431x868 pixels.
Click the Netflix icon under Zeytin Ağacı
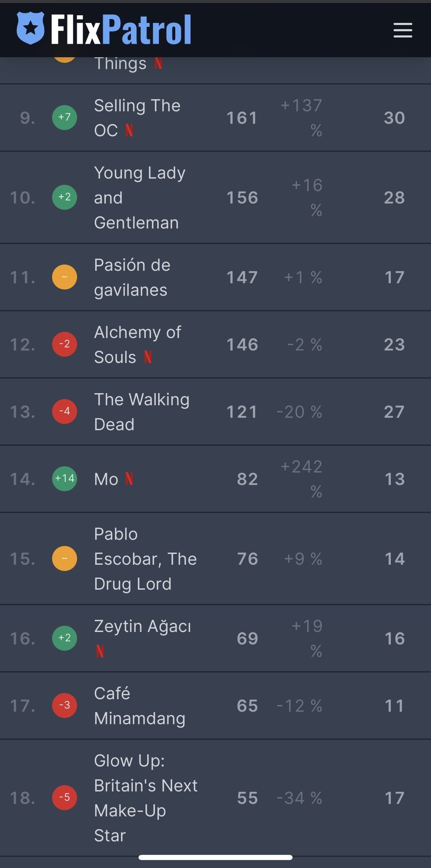point(100,651)
